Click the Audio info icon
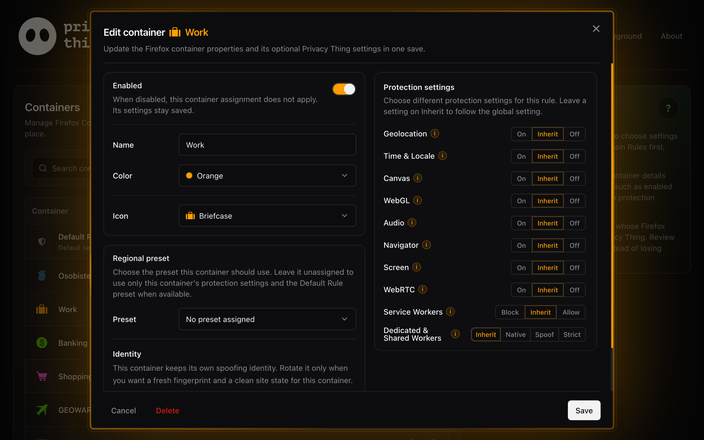This screenshot has height=440, width=704. click(412, 223)
